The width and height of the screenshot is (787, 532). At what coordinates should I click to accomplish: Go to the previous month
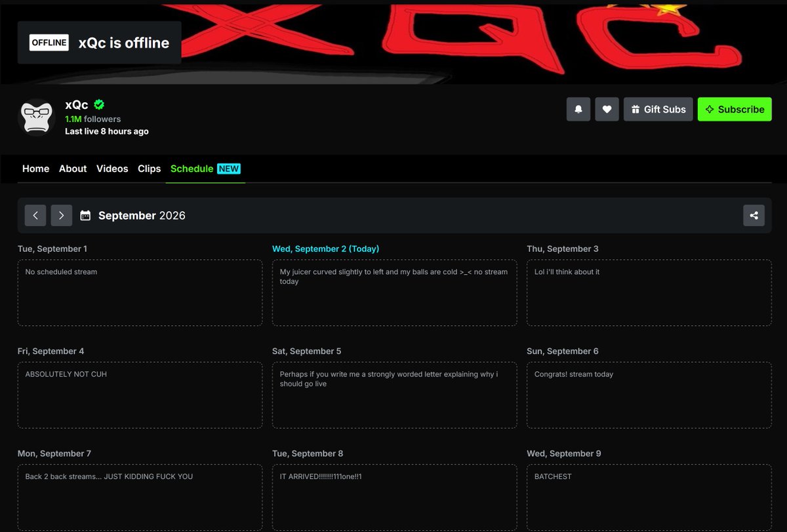click(x=35, y=215)
